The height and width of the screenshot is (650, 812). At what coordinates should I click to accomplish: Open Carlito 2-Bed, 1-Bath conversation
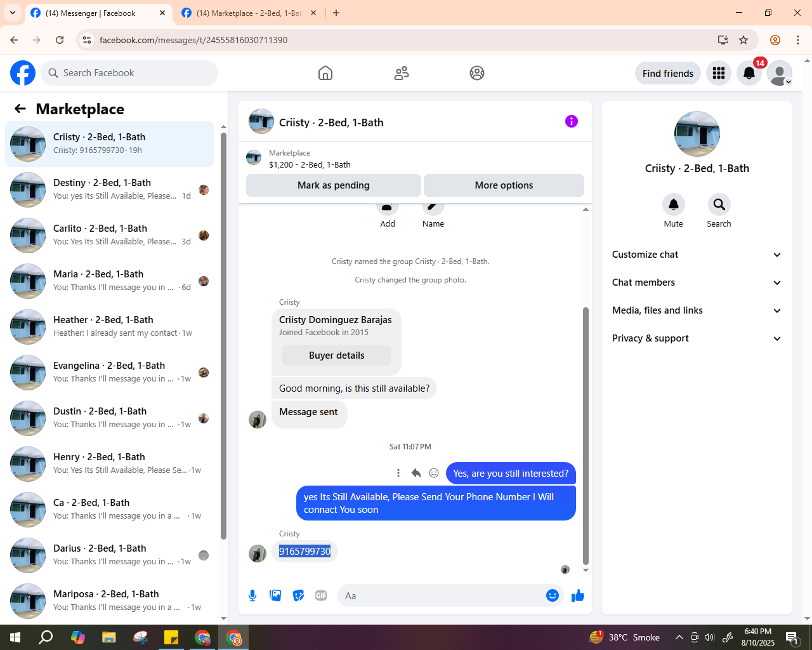[x=110, y=235]
